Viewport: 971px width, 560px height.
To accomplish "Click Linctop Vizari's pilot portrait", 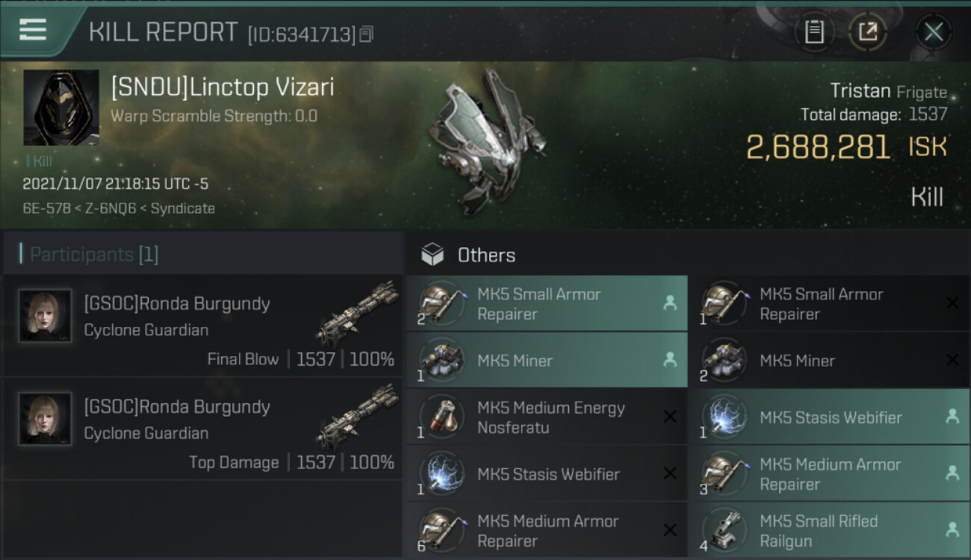I will (61, 108).
